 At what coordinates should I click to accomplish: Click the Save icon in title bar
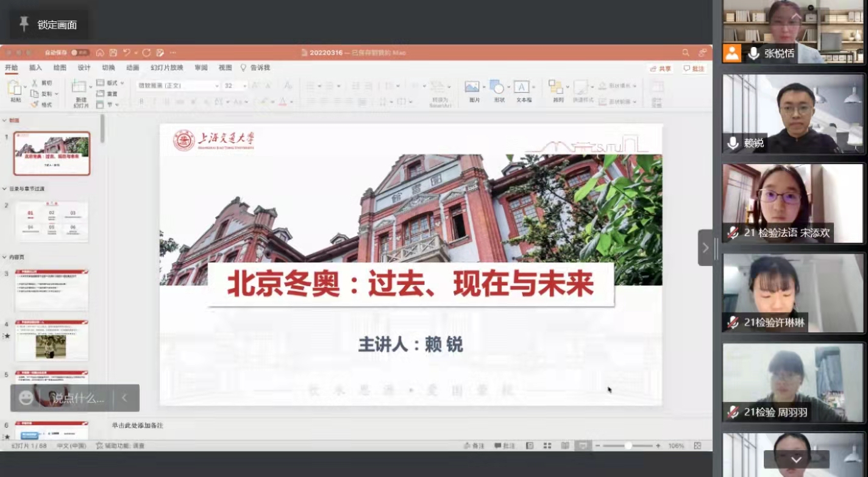point(113,52)
